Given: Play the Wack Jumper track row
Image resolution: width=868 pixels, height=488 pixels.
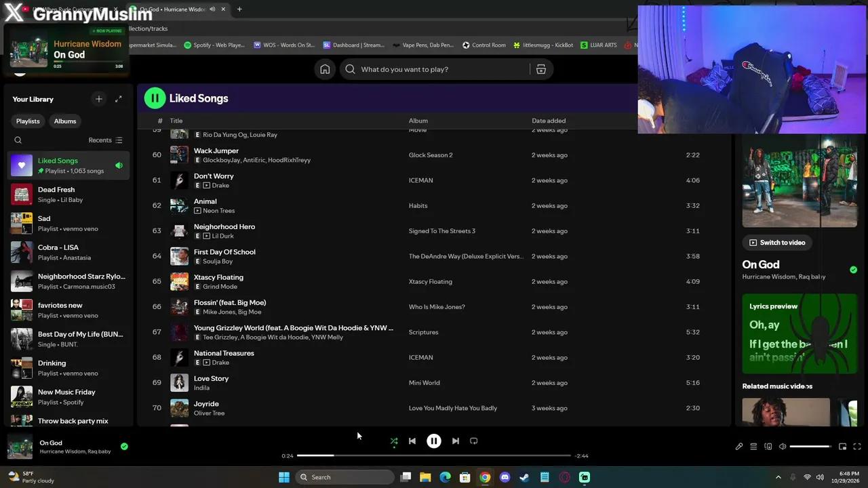Looking at the screenshot, I should [x=434, y=155].
